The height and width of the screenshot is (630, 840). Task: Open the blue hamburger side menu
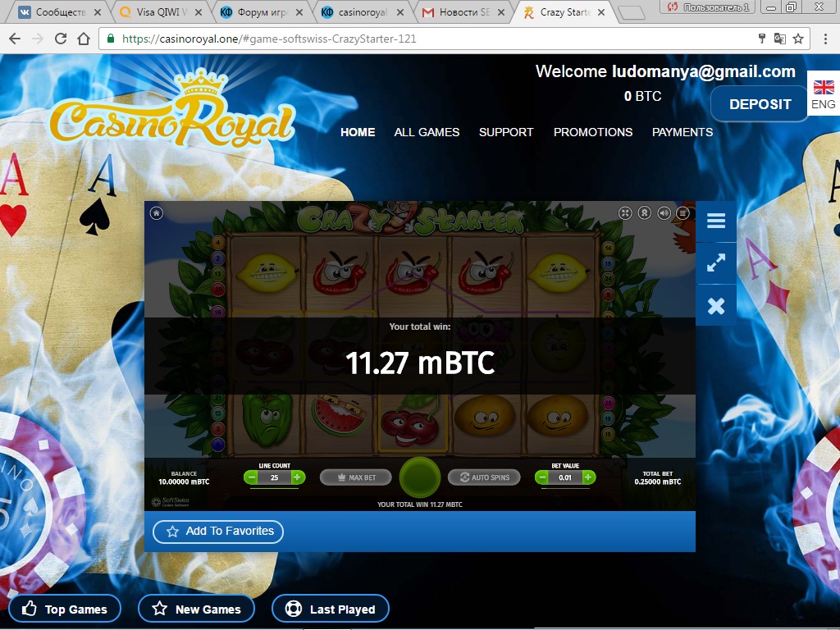coord(715,221)
